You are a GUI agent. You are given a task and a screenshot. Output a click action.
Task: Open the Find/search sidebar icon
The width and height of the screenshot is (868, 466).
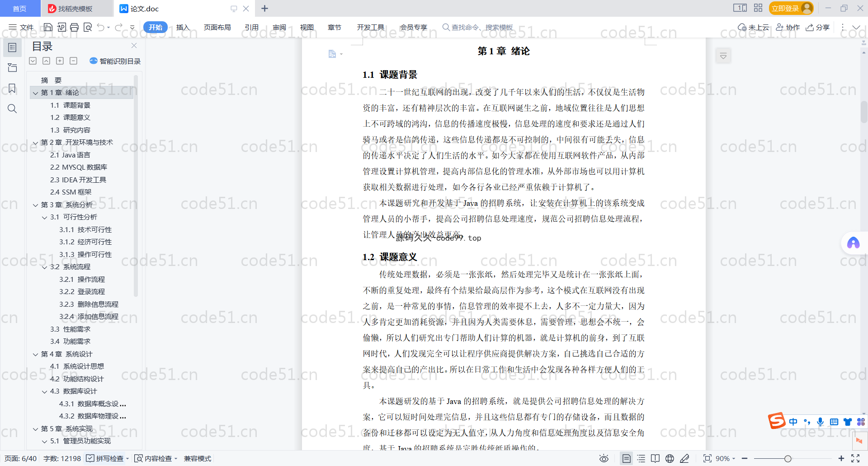(12, 109)
